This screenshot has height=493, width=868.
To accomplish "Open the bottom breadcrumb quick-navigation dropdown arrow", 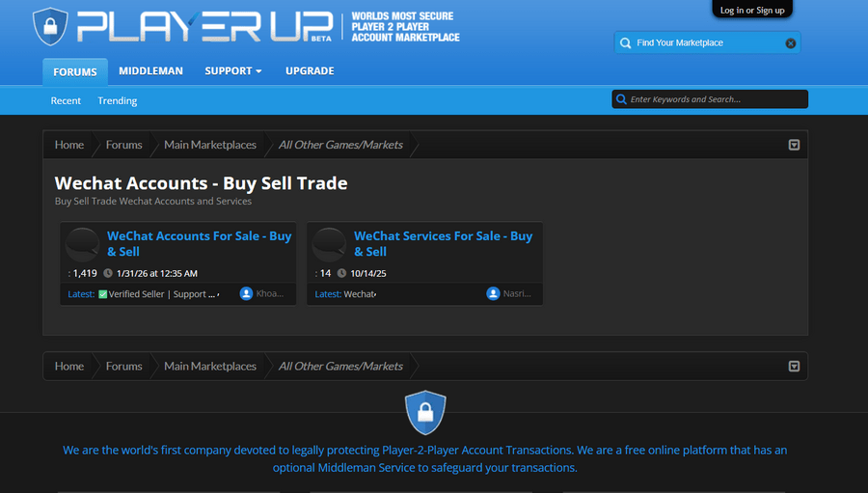I will 794,367.
